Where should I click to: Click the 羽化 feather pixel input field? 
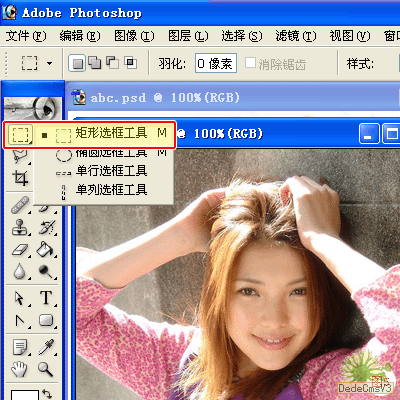tap(216, 63)
